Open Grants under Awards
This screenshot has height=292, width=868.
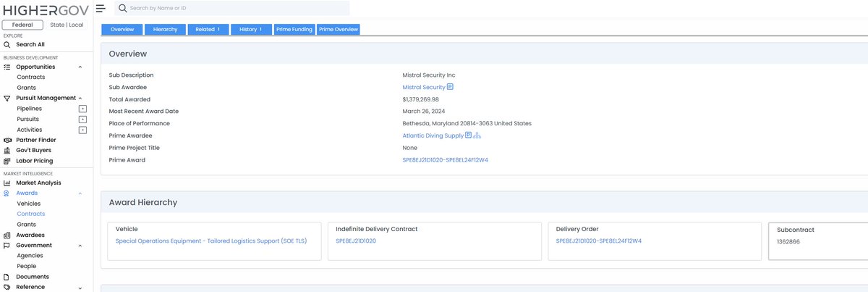(x=26, y=225)
